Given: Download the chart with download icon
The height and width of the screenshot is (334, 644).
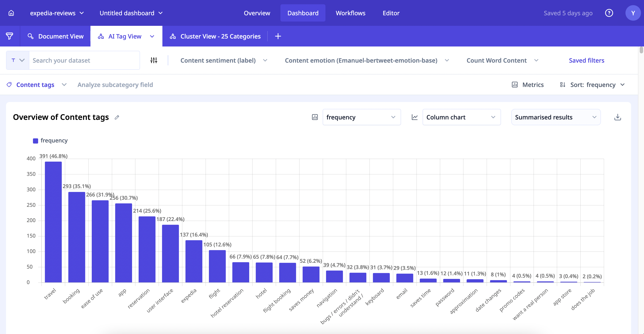Looking at the screenshot, I should [618, 117].
